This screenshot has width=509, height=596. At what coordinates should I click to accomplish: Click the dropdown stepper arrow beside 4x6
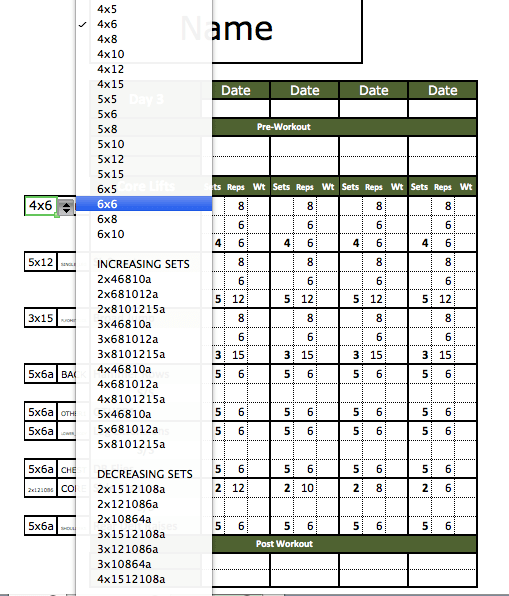click(x=66, y=207)
